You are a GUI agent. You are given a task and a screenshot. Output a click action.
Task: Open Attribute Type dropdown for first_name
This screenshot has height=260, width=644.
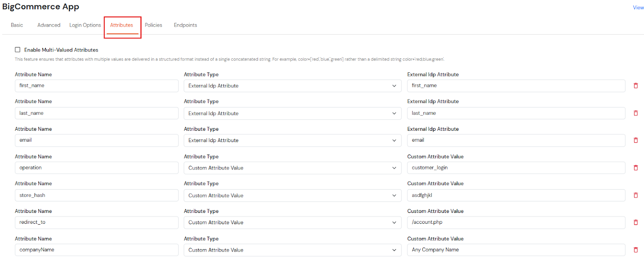pyautogui.click(x=292, y=86)
